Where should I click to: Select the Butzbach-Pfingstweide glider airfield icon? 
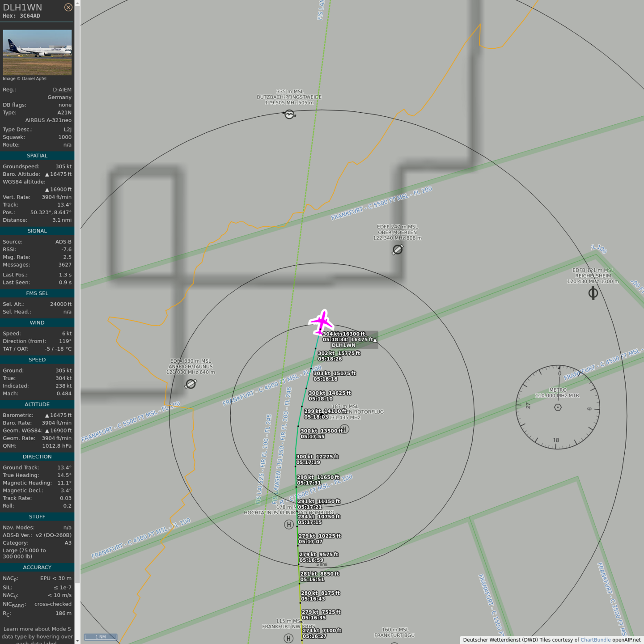click(289, 114)
